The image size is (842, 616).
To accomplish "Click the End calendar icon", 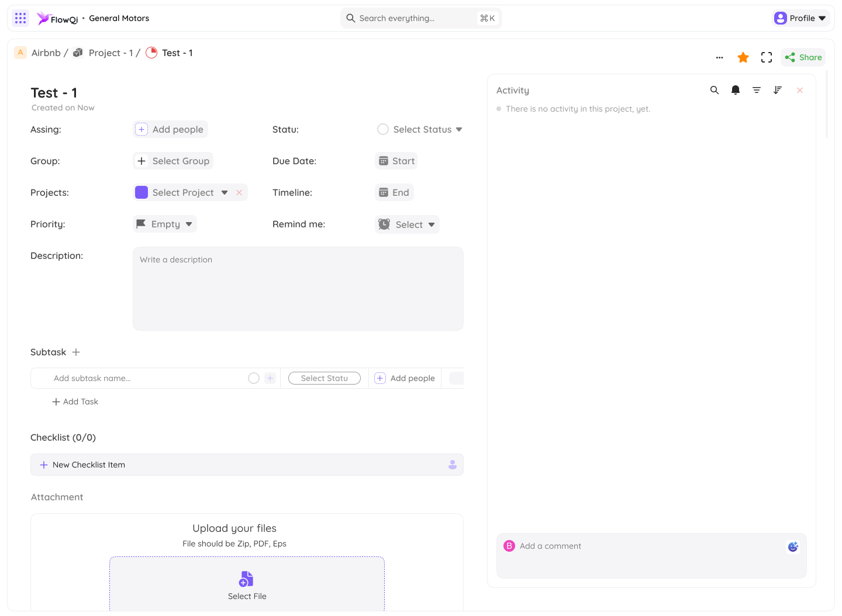I will click(384, 192).
